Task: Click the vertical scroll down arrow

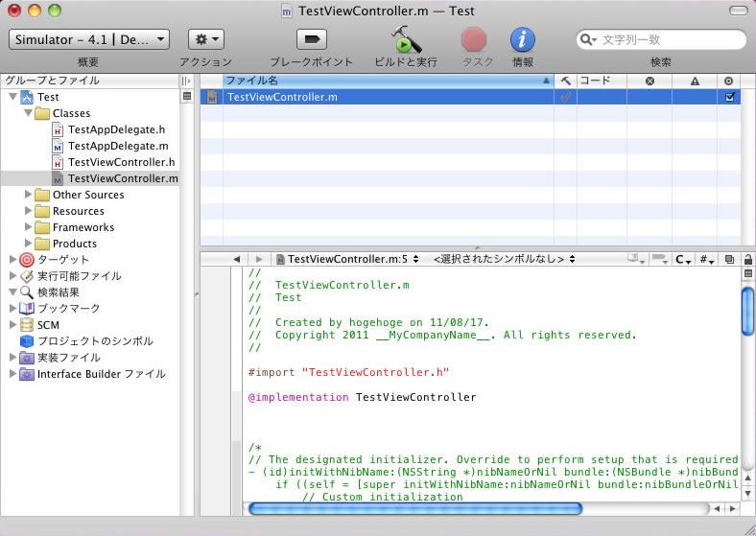Action: point(747,493)
